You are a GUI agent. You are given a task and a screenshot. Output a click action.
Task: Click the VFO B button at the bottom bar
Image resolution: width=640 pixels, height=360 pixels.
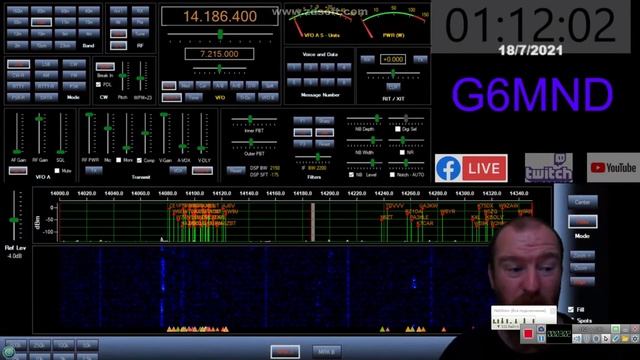tap(326, 351)
